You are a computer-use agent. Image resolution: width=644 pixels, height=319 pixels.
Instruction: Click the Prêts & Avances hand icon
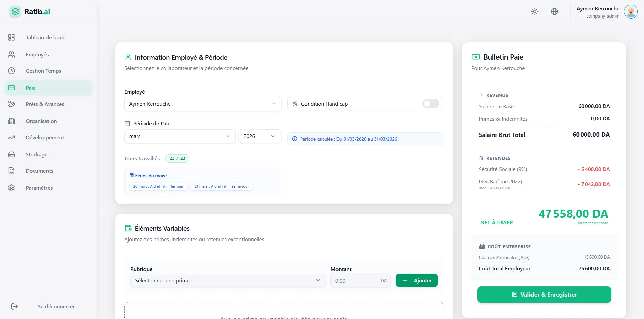click(12, 104)
